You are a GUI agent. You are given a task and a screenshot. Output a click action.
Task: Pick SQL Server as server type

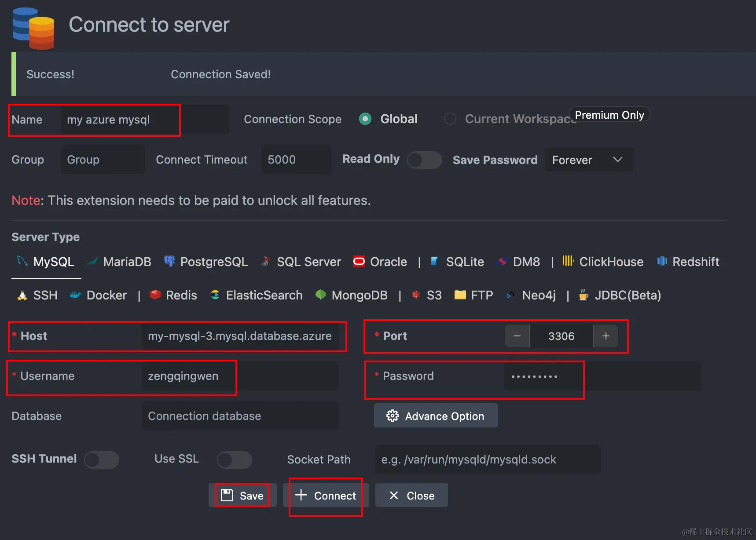pyautogui.click(x=301, y=262)
